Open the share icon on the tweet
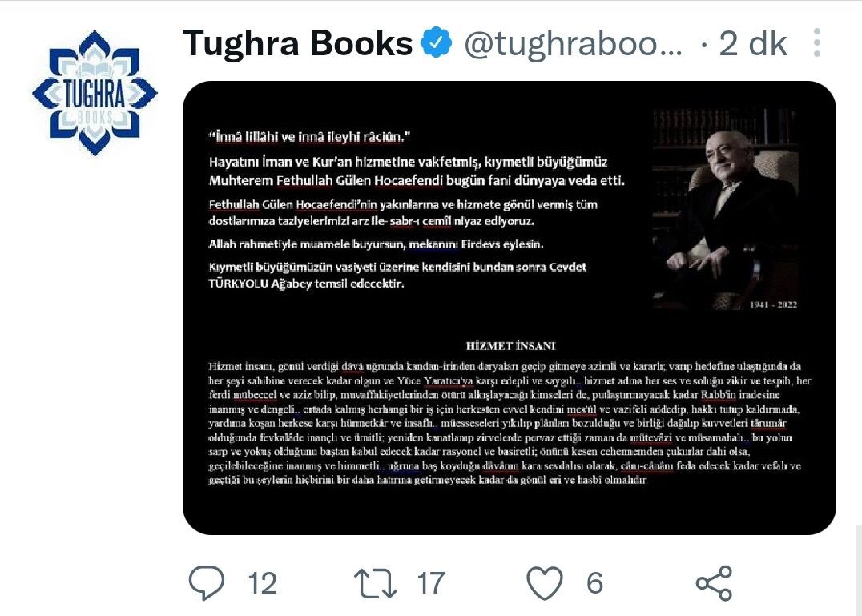The width and height of the screenshot is (862, 616). pyautogui.click(x=714, y=582)
